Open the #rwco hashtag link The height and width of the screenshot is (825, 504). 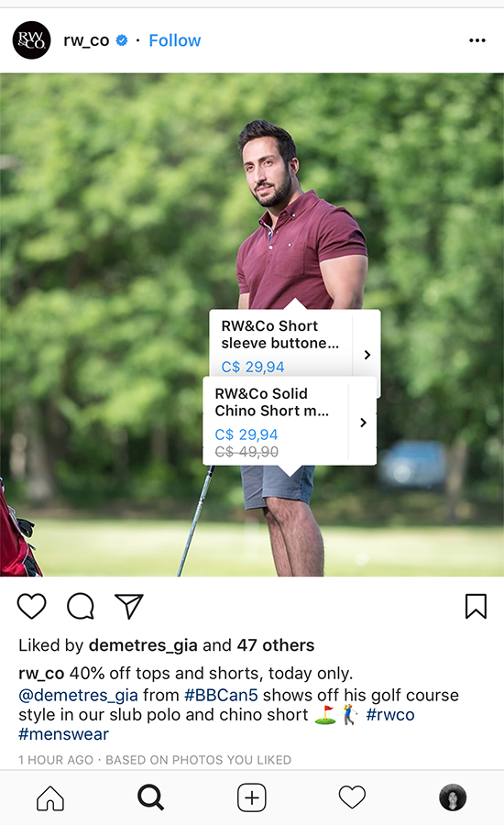390,714
